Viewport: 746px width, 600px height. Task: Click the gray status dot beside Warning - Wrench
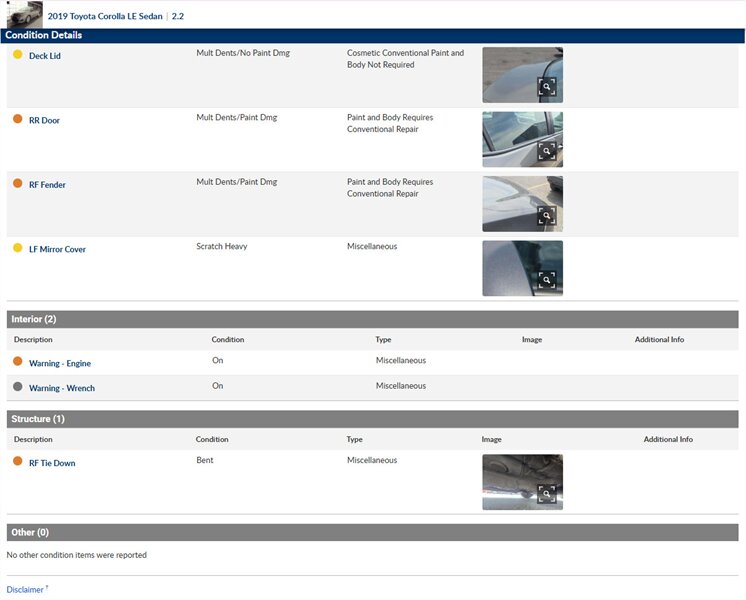pyautogui.click(x=18, y=387)
